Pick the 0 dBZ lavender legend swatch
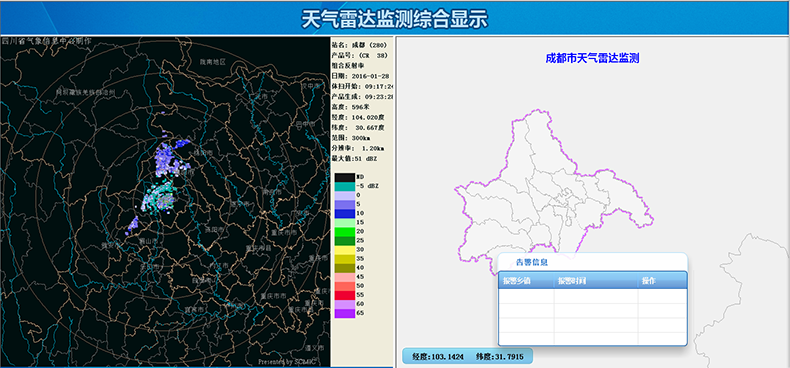The width and height of the screenshot is (790, 368). 344,195
